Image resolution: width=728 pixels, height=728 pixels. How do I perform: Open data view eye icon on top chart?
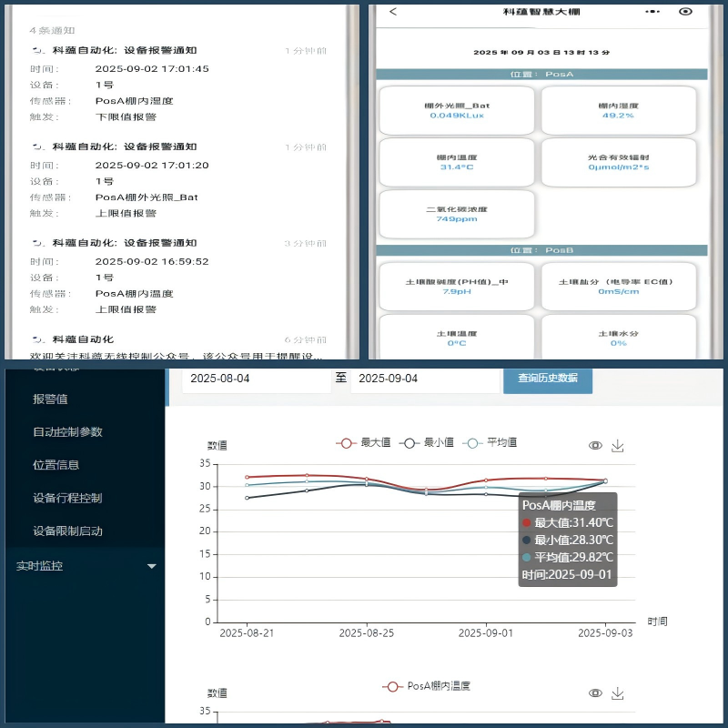click(595, 445)
